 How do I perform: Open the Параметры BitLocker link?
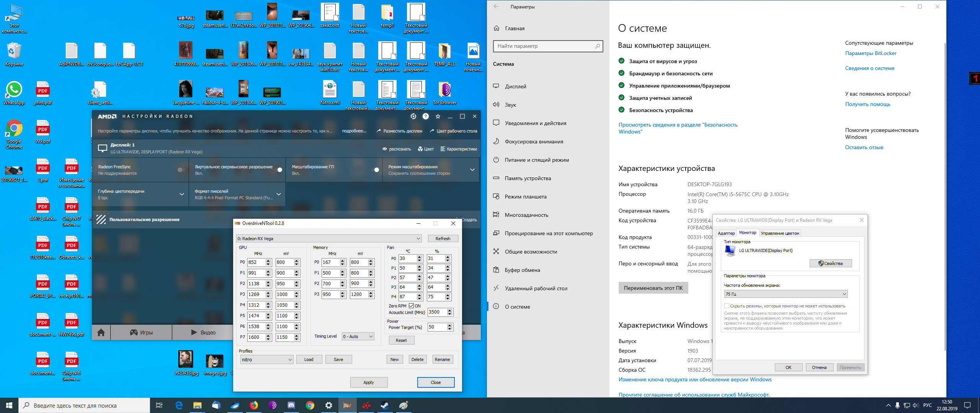pos(871,53)
